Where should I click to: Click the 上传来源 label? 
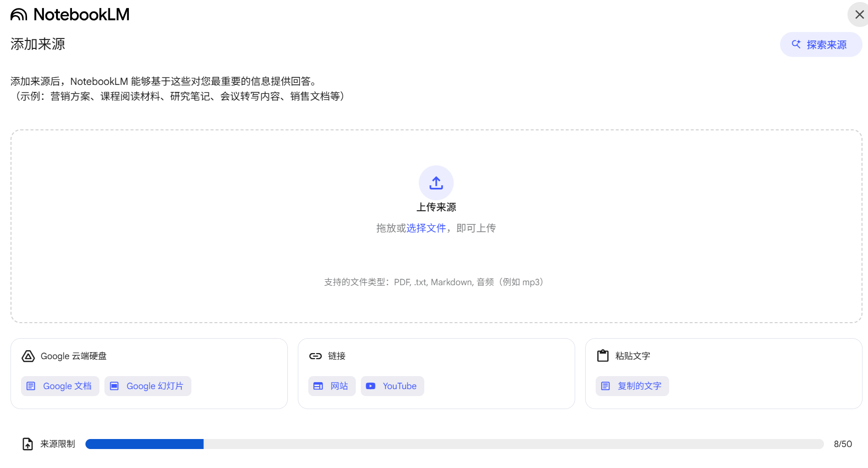coord(436,207)
